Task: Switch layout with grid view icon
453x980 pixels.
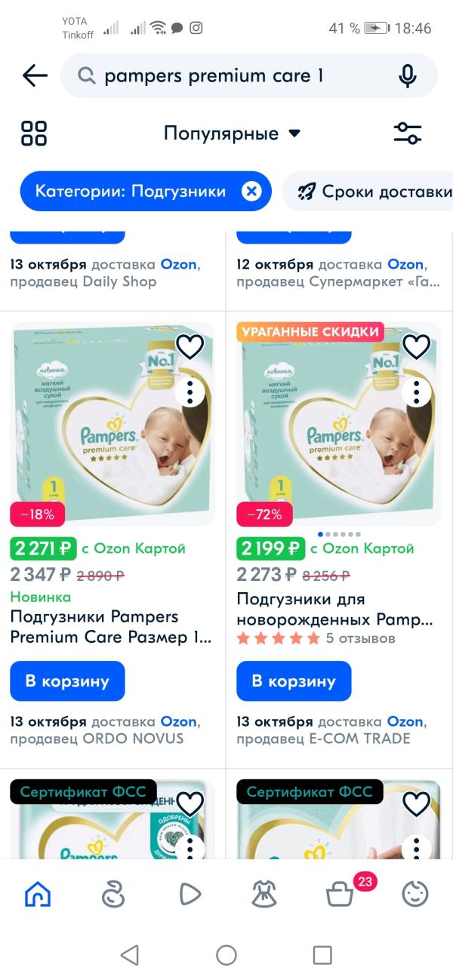Action: (x=34, y=134)
